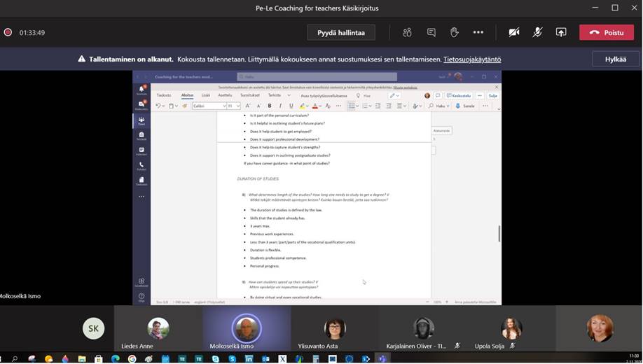
Task: Show the meeting participants list
Action: (x=407, y=32)
